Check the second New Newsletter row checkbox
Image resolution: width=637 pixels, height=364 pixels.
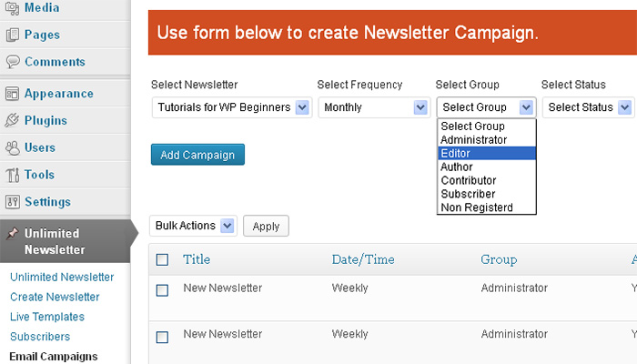coord(162,337)
